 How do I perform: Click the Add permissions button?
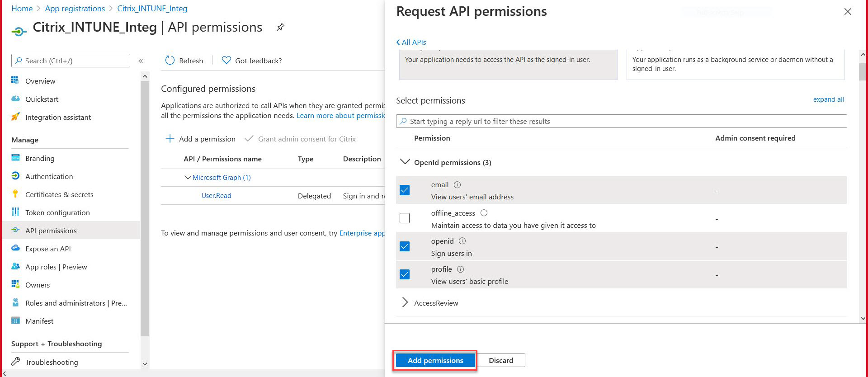(x=435, y=360)
